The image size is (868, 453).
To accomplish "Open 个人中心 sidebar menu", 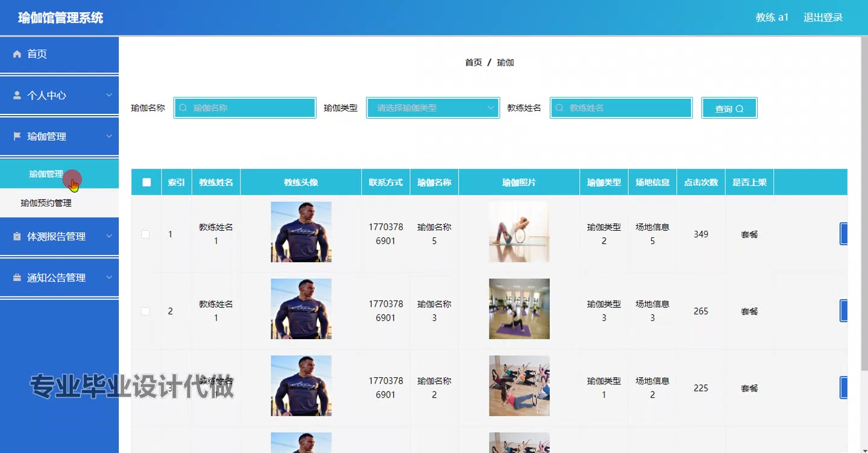I will coord(59,95).
